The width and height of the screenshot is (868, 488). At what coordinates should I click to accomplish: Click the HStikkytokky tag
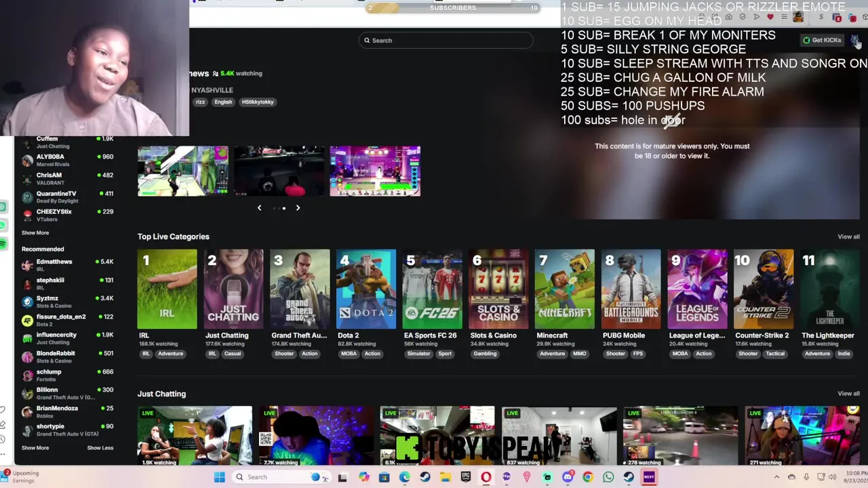pyautogui.click(x=258, y=102)
